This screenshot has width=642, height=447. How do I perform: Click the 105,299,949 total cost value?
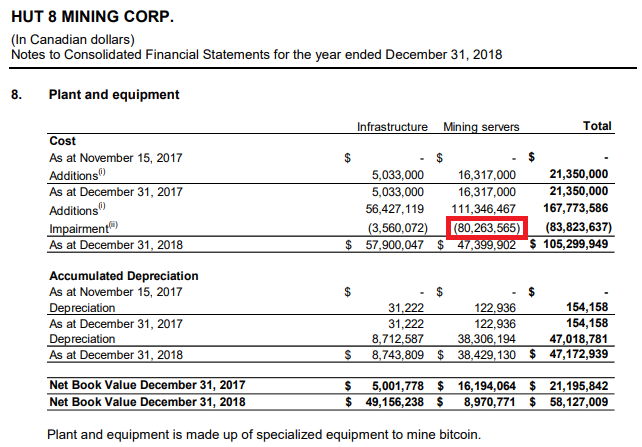(x=576, y=244)
